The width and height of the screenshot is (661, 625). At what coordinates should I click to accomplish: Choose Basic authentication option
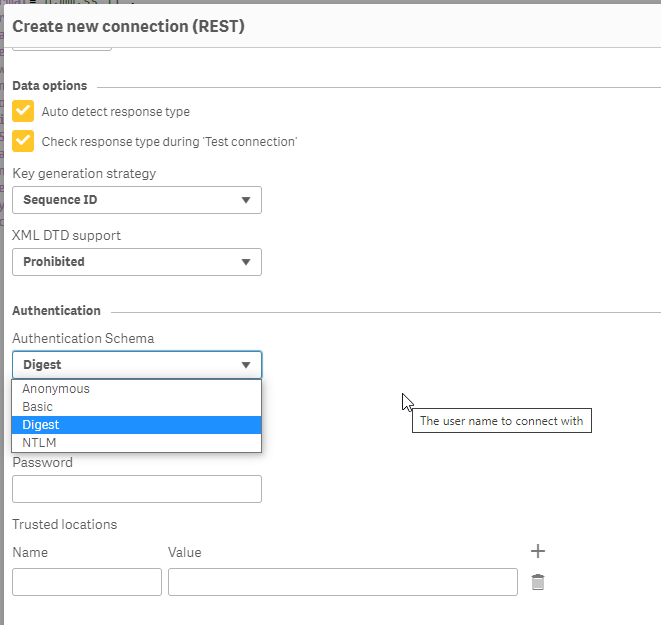point(38,407)
